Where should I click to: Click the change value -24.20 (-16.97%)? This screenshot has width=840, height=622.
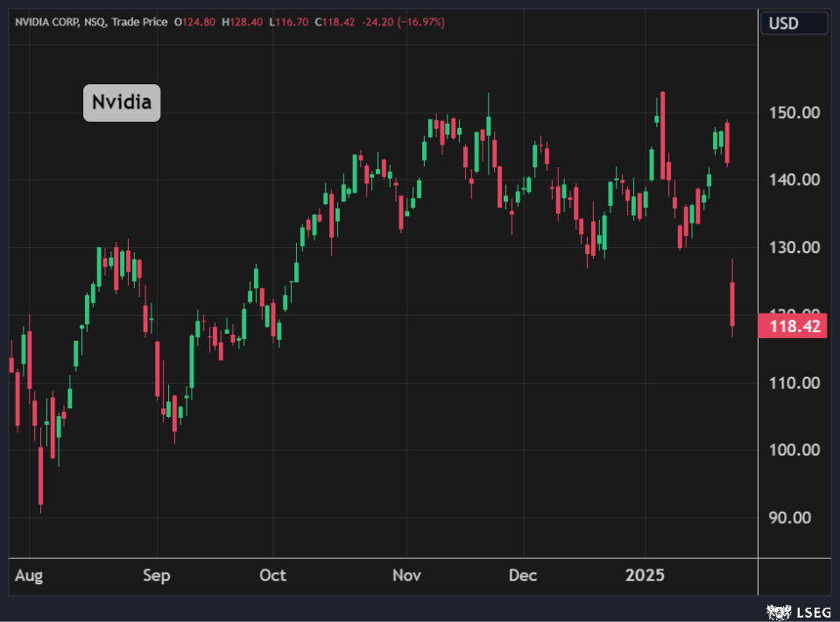click(404, 22)
